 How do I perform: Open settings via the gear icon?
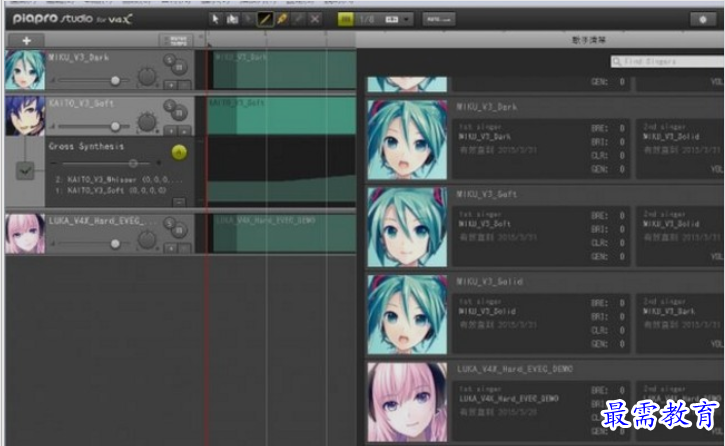tap(699, 19)
